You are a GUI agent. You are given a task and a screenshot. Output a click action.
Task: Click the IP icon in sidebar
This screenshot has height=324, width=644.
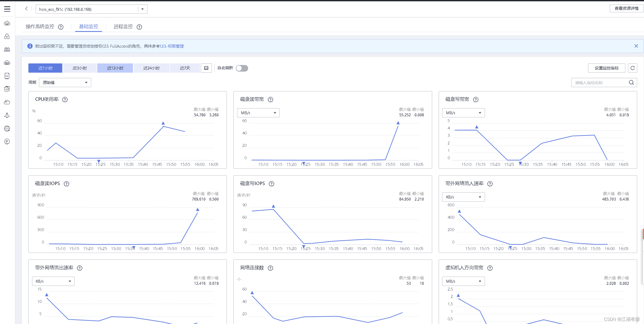(7, 142)
